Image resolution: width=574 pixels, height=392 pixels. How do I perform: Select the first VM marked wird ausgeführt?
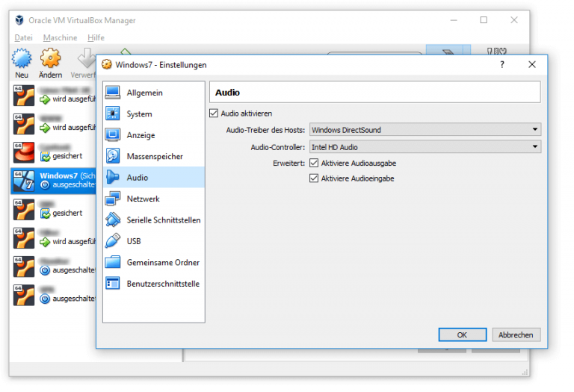tap(54, 95)
